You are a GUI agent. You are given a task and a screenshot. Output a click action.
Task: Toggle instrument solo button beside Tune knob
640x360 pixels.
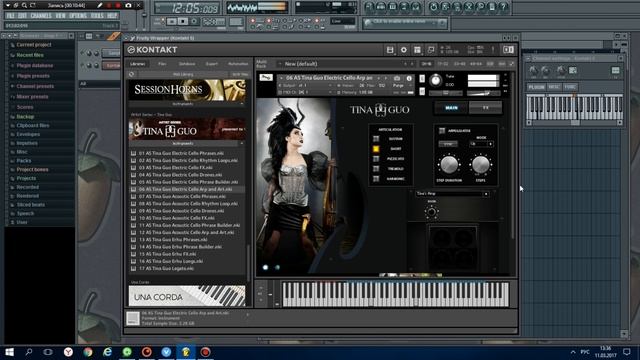[x=422, y=78]
